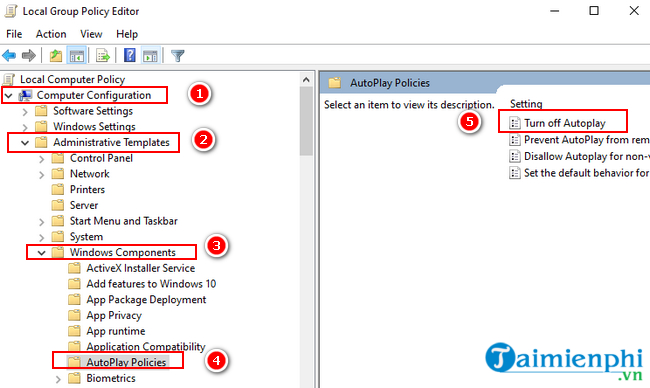Select Add features to Windows 10
The image size is (650, 388).
pos(151,284)
